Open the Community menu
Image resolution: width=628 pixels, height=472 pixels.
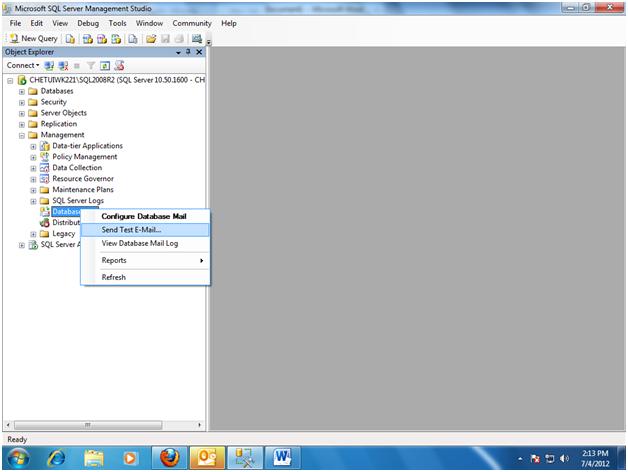(x=192, y=23)
